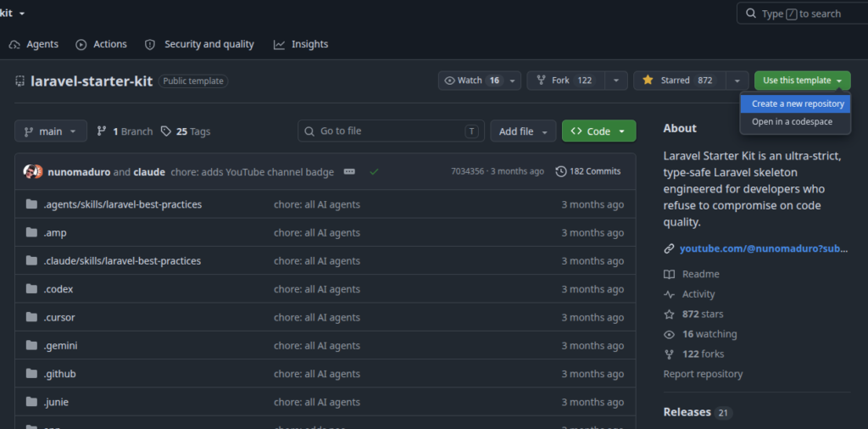The width and height of the screenshot is (868, 429).
Task: Click the folder icon beside .amp
Action: (x=31, y=232)
